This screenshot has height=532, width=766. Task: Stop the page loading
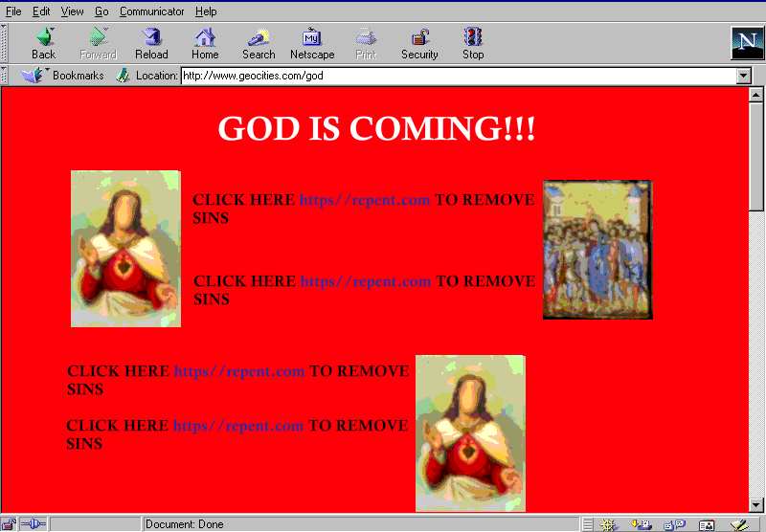[x=473, y=43]
